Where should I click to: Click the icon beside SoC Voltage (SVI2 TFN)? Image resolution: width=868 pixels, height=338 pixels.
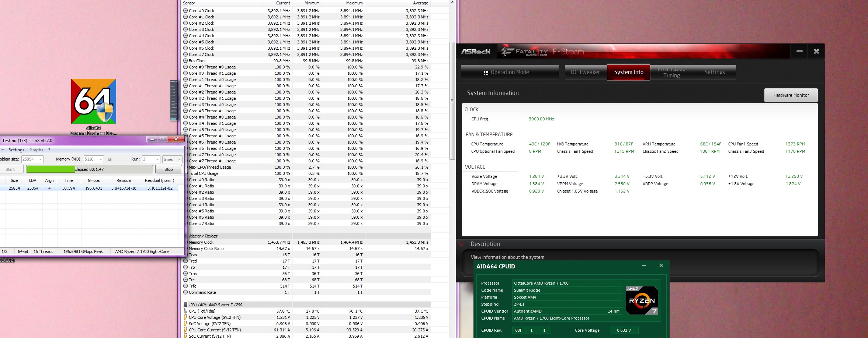[185, 324]
